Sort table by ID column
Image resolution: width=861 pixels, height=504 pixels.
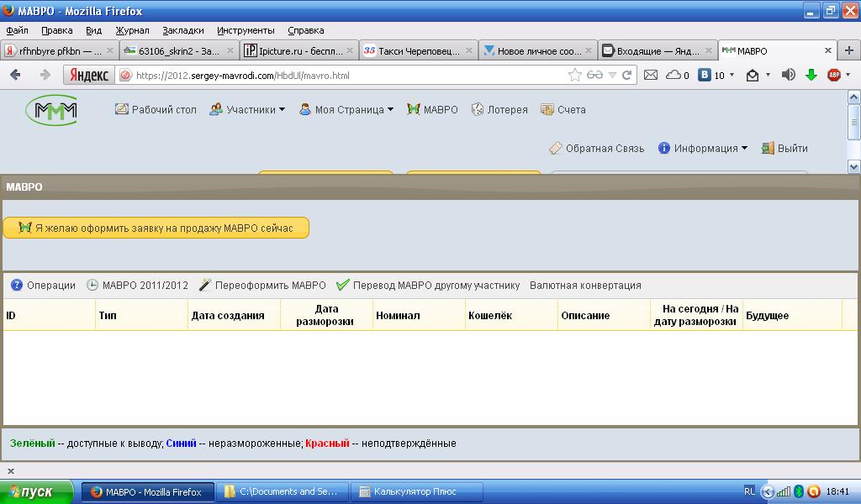50,315
